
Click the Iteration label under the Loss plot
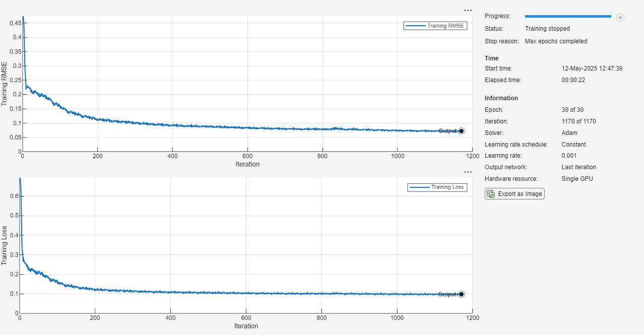coord(246,326)
